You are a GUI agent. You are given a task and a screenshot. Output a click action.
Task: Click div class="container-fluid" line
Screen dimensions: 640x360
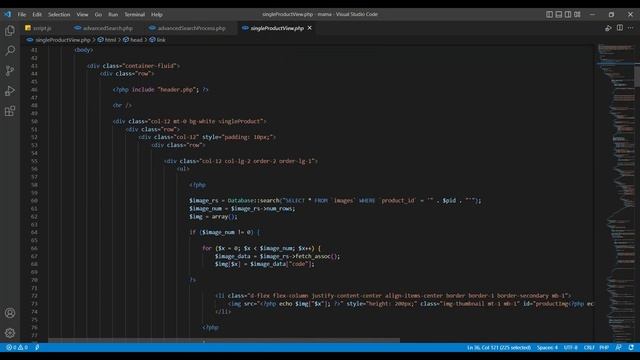pyautogui.click(x=133, y=66)
